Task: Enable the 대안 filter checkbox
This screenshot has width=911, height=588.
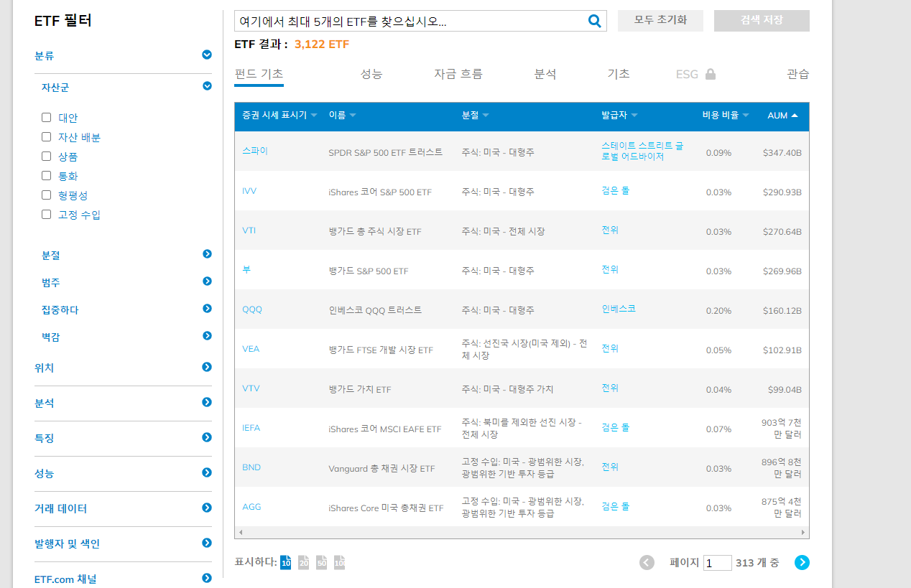Action: click(46, 117)
